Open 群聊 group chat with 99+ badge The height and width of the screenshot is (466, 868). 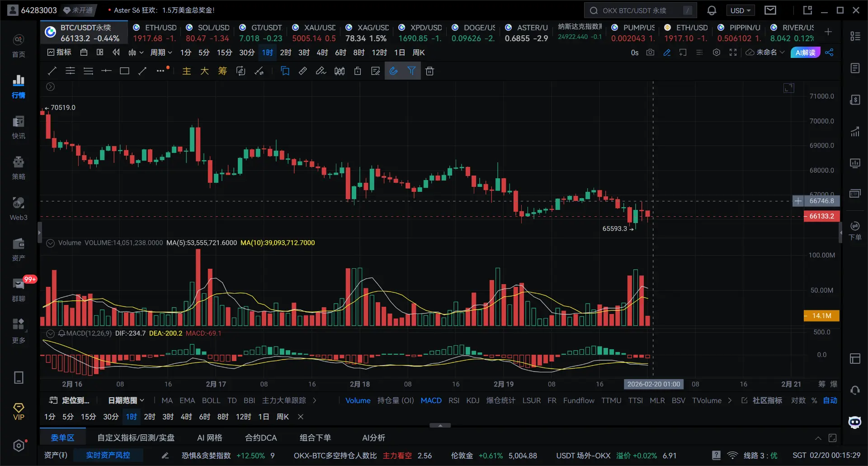click(19, 291)
